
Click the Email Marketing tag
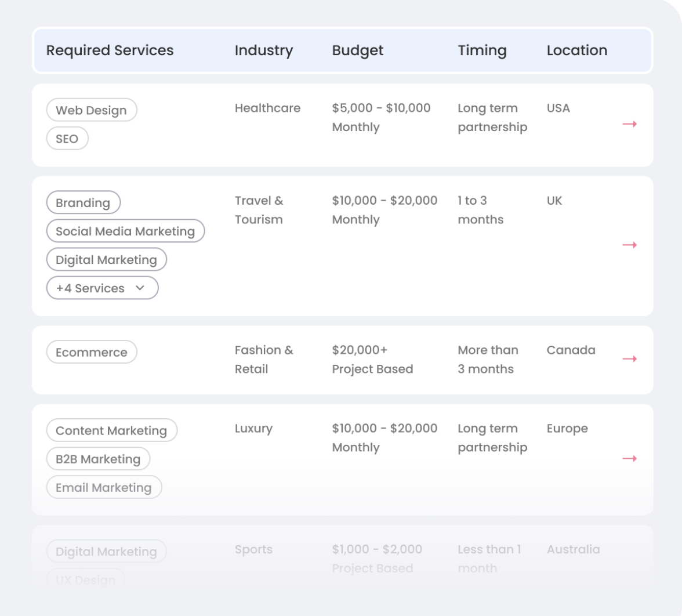[104, 488]
